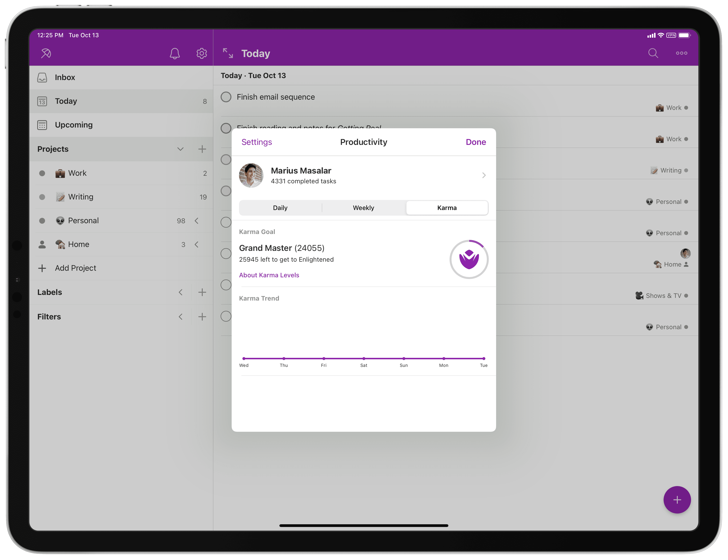
Task: Click Shows & TV project tag
Action: coord(662,295)
